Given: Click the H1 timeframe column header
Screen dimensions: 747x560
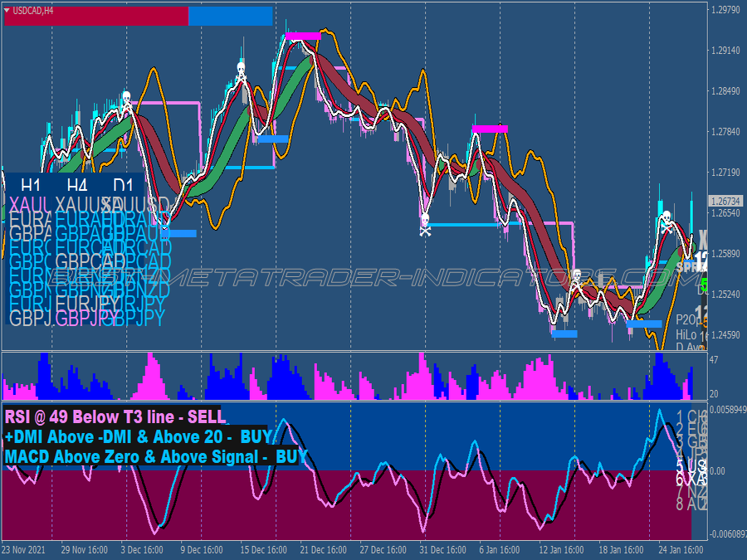Looking at the screenshot, I should point(31,185).
